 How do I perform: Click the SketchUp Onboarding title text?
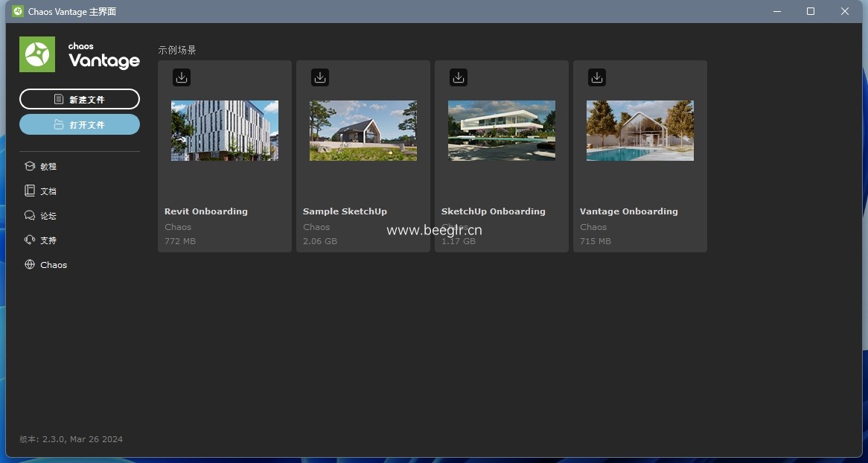pos(494,211)
